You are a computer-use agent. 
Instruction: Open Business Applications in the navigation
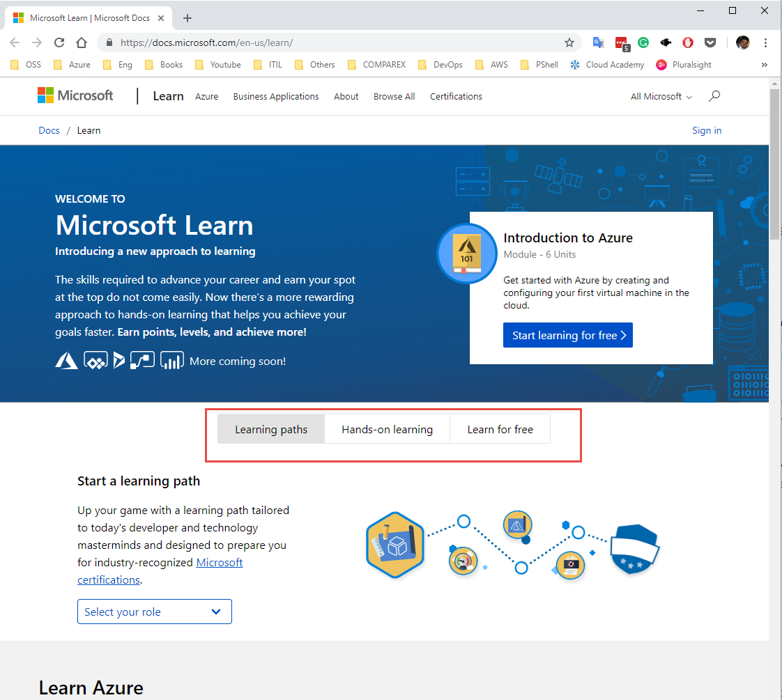click(x=276, y=96)
